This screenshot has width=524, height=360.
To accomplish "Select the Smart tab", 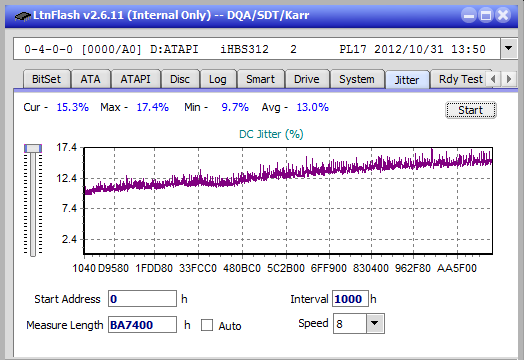I will (261, 79).
